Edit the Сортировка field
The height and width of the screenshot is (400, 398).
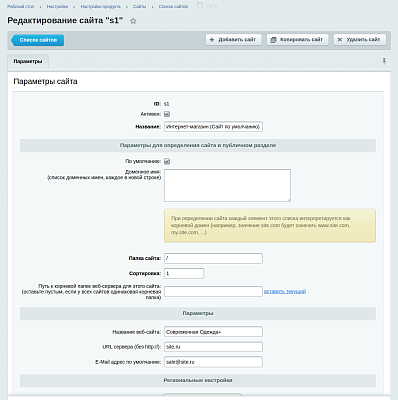(x=184, y=273)
